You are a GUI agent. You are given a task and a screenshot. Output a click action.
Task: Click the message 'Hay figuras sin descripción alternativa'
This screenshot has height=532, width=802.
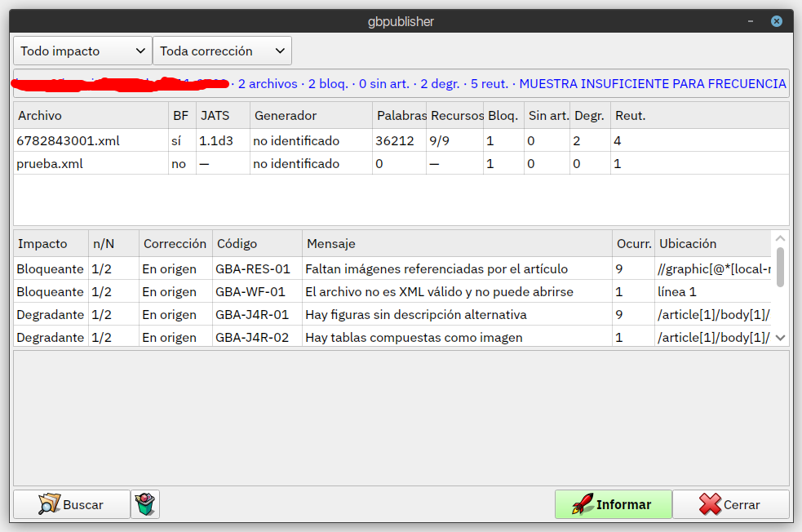(x=416, y=315)
